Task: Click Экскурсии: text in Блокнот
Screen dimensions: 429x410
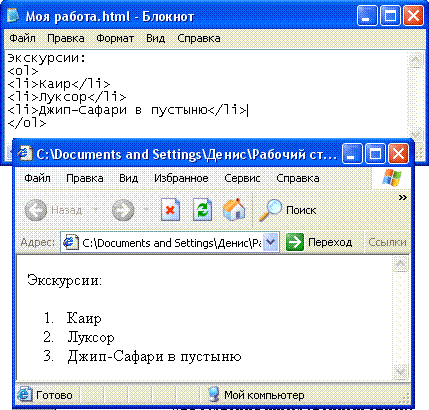Action: click(47, 58)
